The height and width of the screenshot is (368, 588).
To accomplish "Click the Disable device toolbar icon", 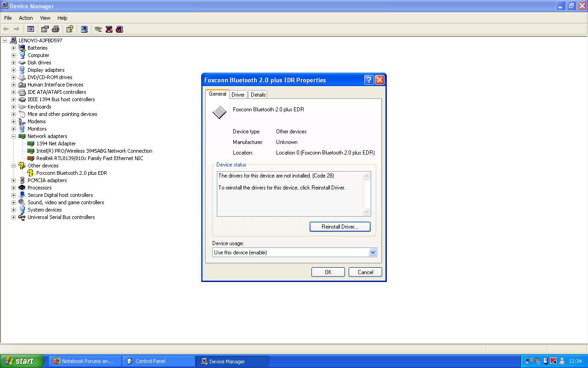I will point(119,29).
